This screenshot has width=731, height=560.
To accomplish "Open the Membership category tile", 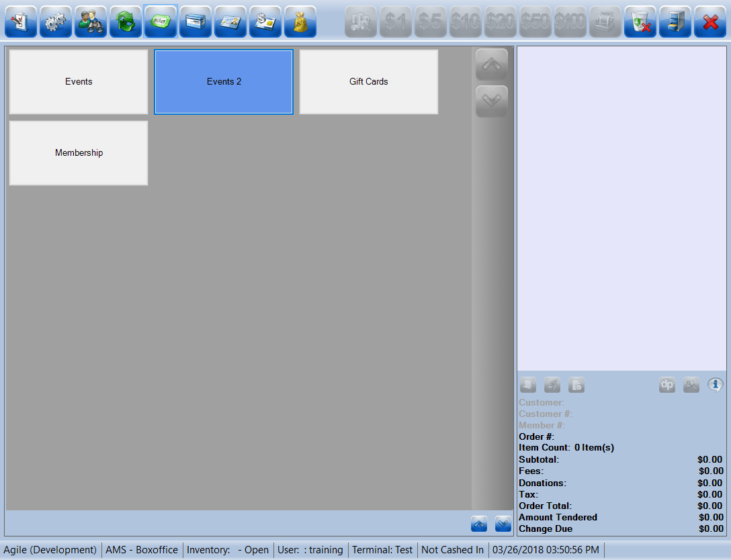I will (x=79, y=153).
